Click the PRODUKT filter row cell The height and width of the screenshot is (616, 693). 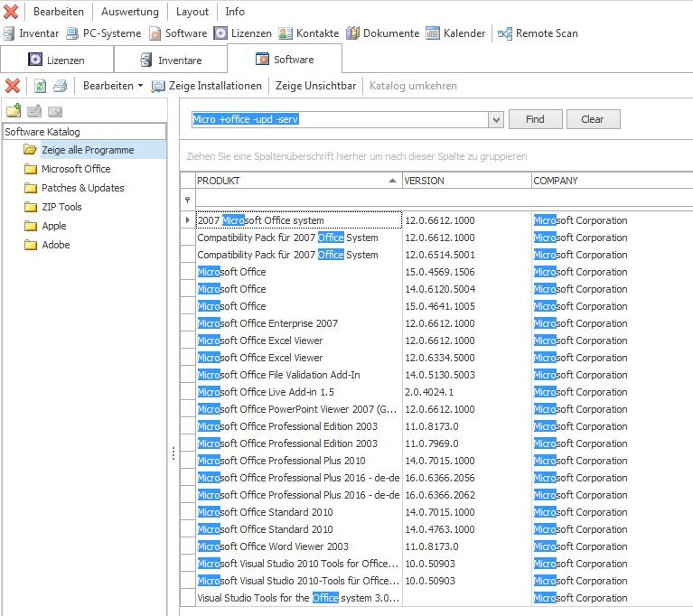(x=299, y=200)
